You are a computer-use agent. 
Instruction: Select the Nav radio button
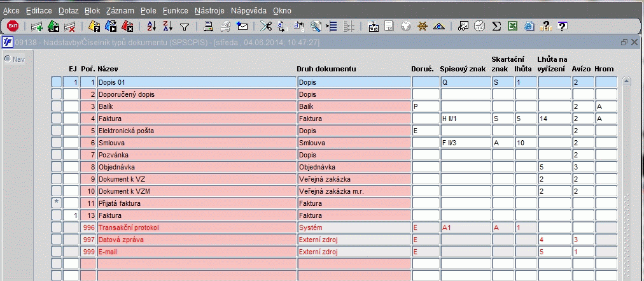(8, 59)
